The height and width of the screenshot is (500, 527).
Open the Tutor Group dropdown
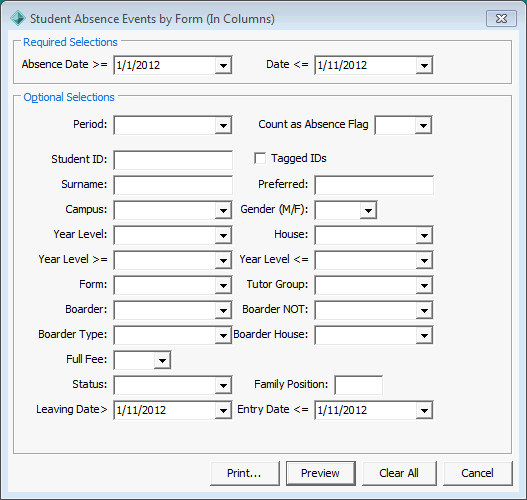pyautogui.click(x=424, y=285)
